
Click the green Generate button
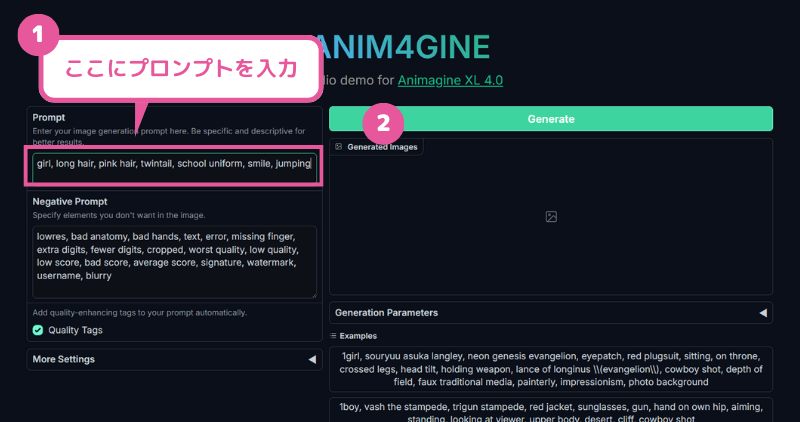coord(551,119)
